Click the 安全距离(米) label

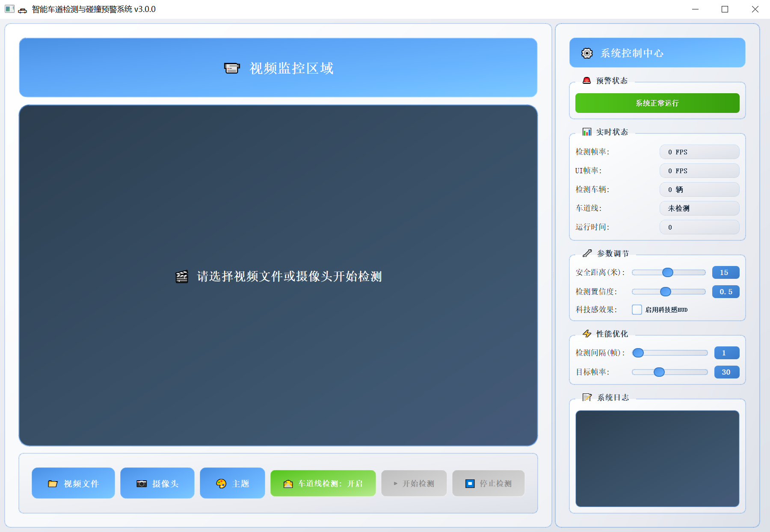click(x=600, y=272)
